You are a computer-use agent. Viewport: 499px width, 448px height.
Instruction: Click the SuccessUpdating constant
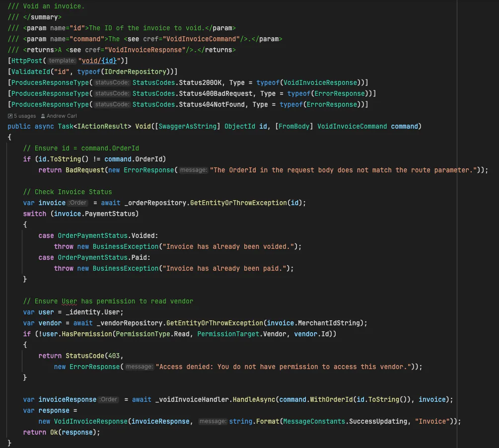(378, 421)
